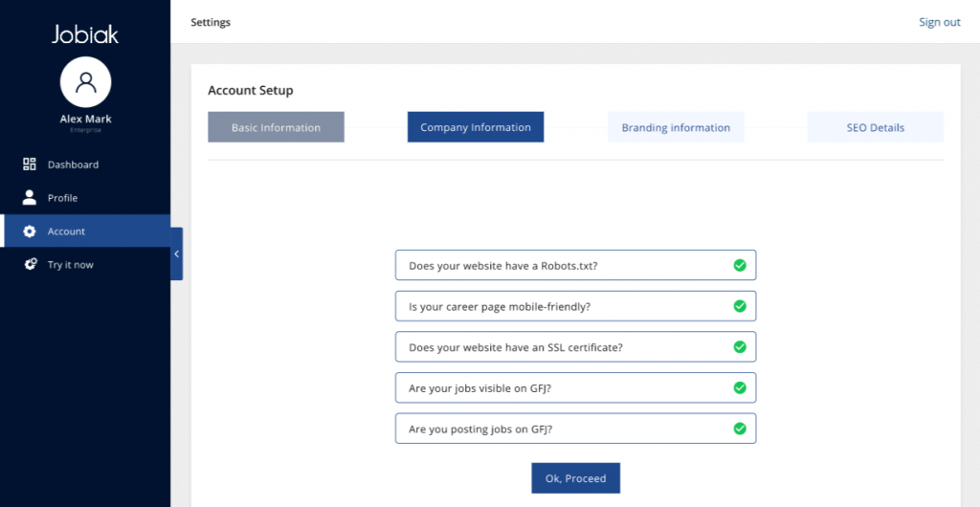980x507 pixels.
Task: Click the Alex Mark avatar picture
Action: coord(85,82)
